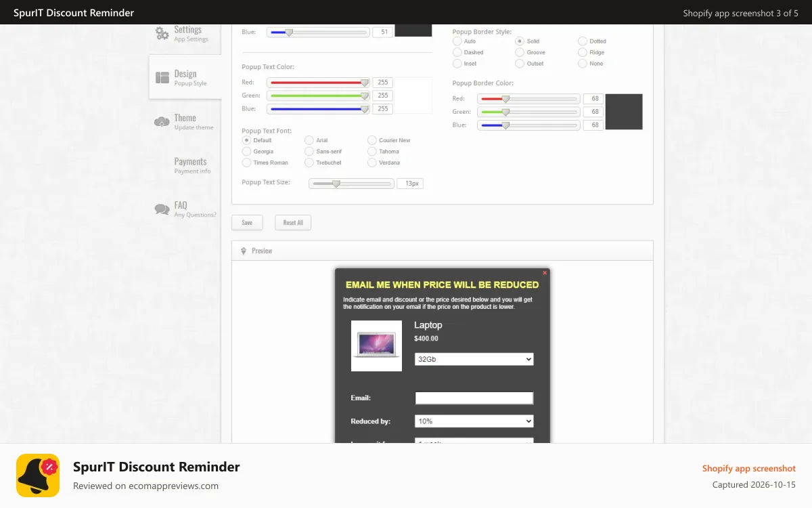Click text color Red value 255 field
The height and width of the screenshot is (508, 812).
click(382, 83)
